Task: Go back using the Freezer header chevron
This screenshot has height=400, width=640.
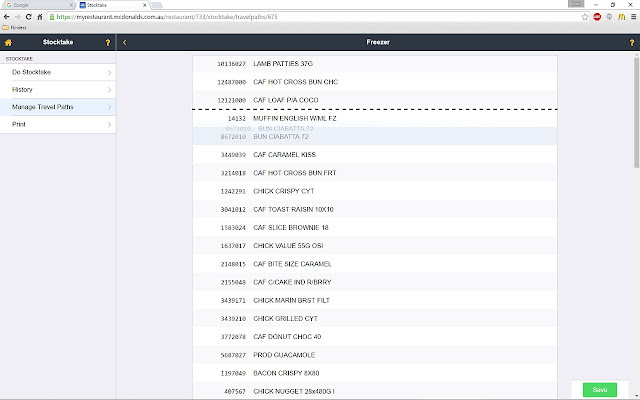Action: click(x=124, y=42)
